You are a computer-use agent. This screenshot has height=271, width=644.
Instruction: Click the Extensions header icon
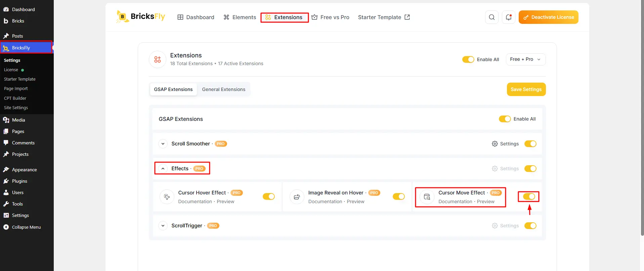click(158, 59)
